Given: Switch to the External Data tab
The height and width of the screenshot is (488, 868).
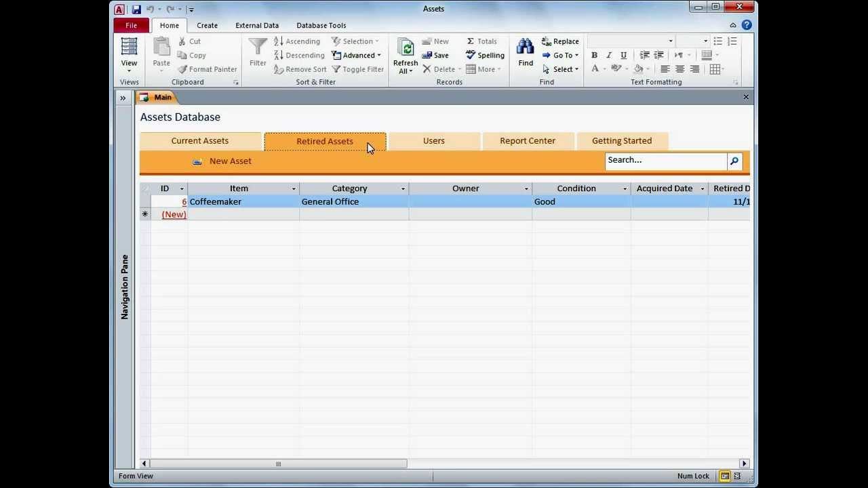Looking at the screenshot, I should coord(257,26).
